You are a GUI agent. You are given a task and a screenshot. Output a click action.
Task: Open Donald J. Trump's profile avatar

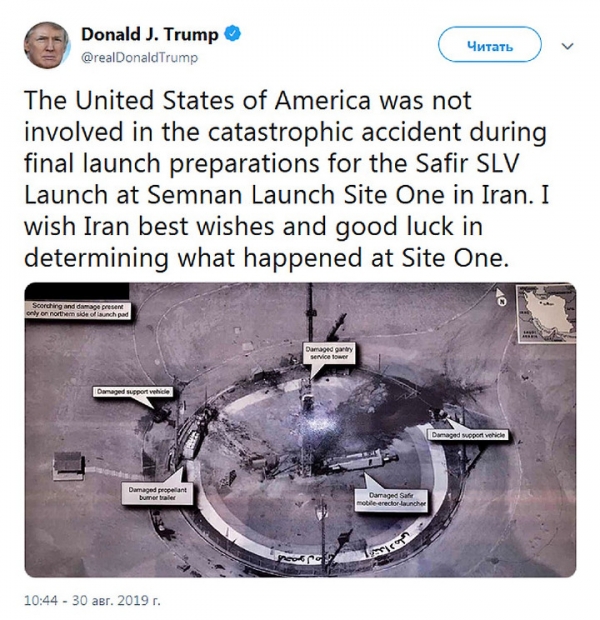pyautogui.click(x=47, y=45)
